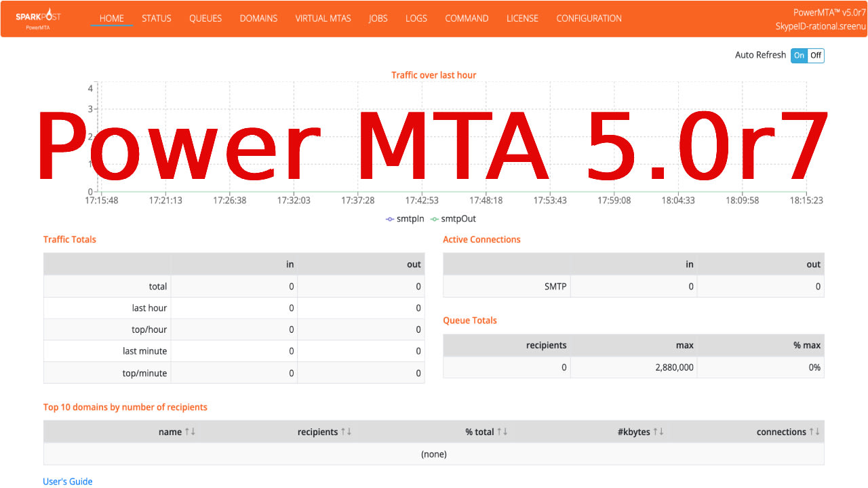Image resolution: width=868 pixels, height=488 pixels.
Task: Select the 'top/minute' row label
Action: pyautogui.click(x=144, y=373)
